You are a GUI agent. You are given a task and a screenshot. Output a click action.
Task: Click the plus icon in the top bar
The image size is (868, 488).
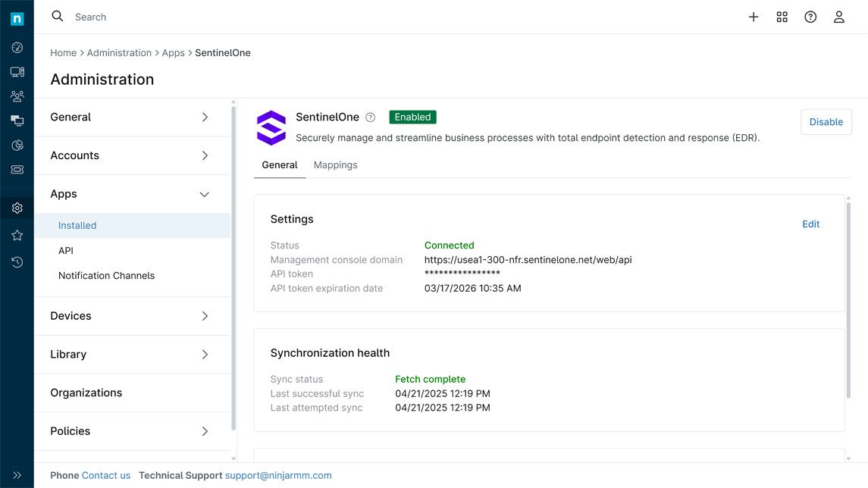(753, 17)
